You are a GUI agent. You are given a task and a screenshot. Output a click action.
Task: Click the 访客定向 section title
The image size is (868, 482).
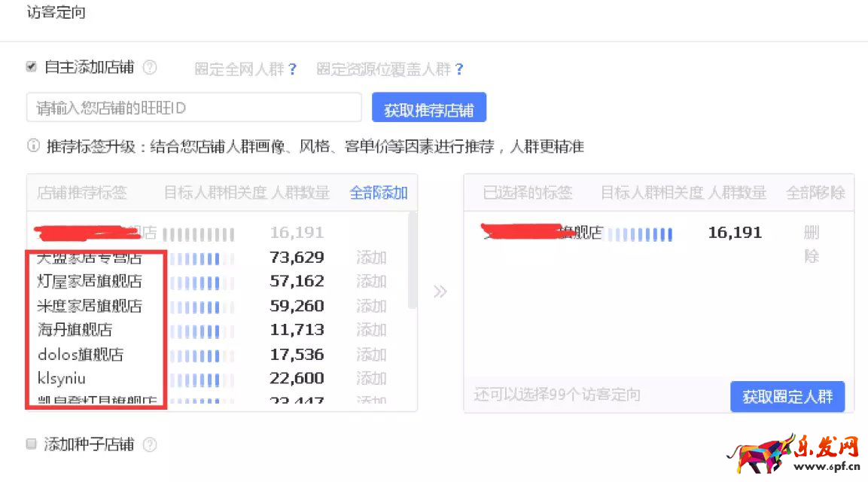pos(56,11)
